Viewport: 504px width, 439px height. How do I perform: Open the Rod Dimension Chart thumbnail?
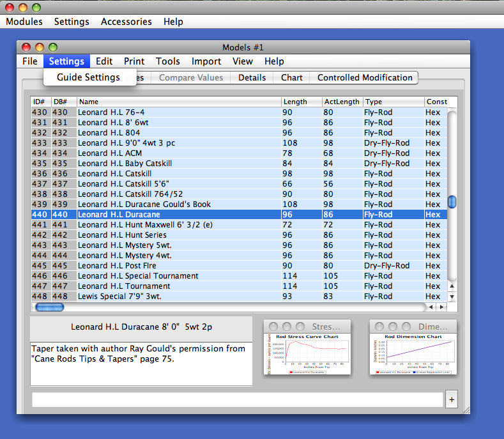413,348
